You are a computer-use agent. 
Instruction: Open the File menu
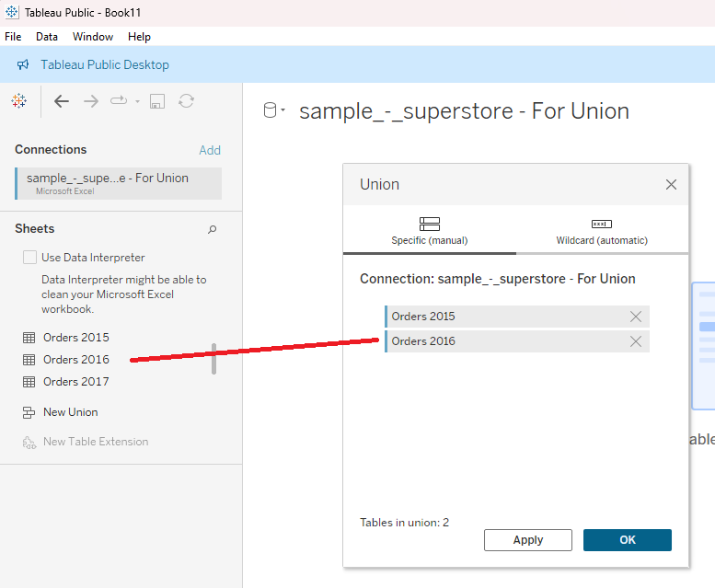pyautogui.click(x=13, y=37)
